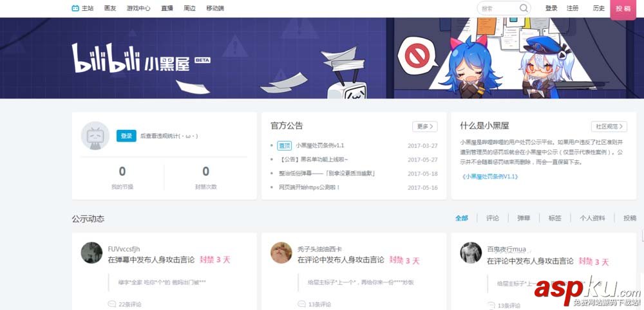Click username 百鬼夜行mua
644x310 pixels.
[506, 249]
